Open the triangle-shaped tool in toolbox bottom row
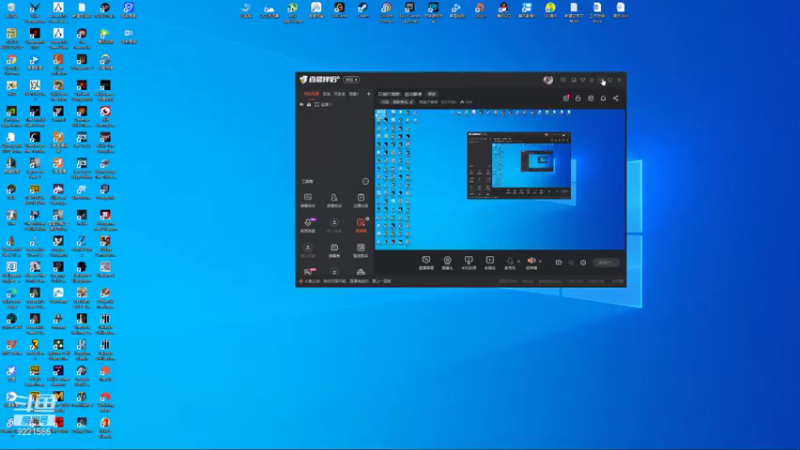The width and height of the screenshot is (800, 450). coord(361,272)
